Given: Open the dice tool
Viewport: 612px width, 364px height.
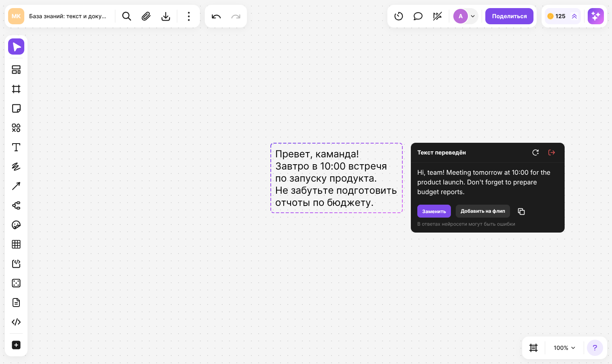Looking at the screenshot, I should pos(16,283).
